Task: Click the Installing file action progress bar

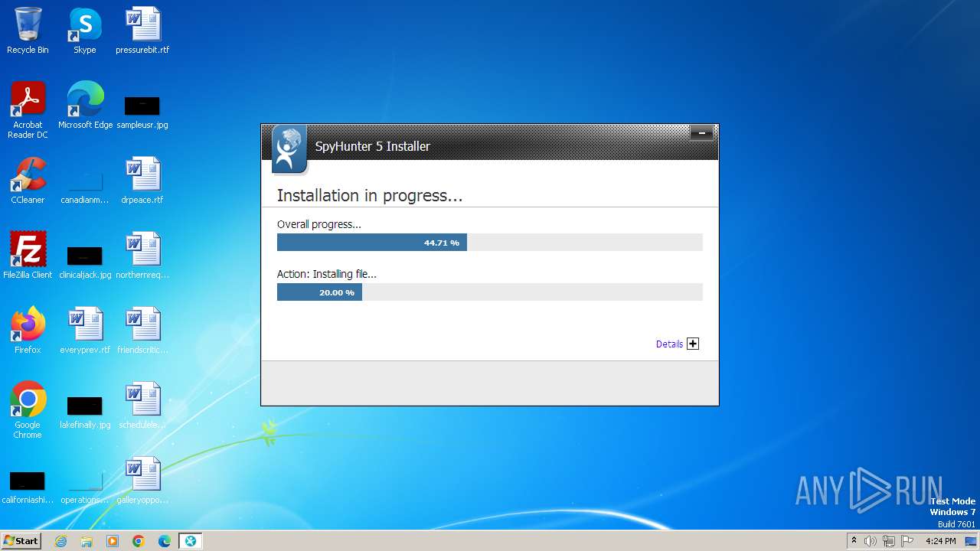Action: (x=490, y=292)
